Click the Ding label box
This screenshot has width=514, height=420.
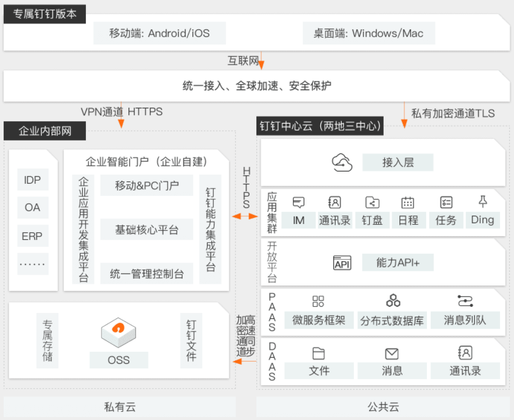tap(482, 220)
